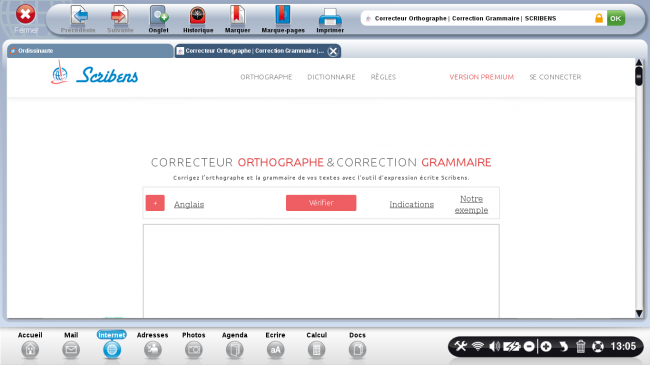Image resolution: width=650 pixels, height=365 pixels.
Task: Switch the checker language to Anglais
Action: [x=189, y=204]
